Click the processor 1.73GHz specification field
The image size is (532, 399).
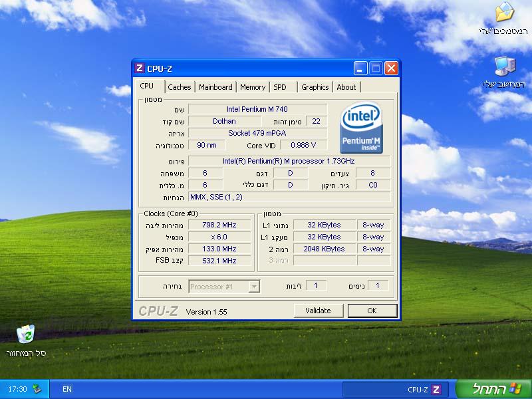pyautogui.click(x=289, y=161)
